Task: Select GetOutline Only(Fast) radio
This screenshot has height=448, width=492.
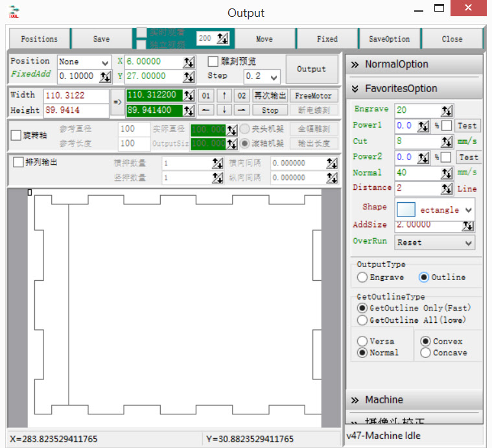Action: click(362, 308)
